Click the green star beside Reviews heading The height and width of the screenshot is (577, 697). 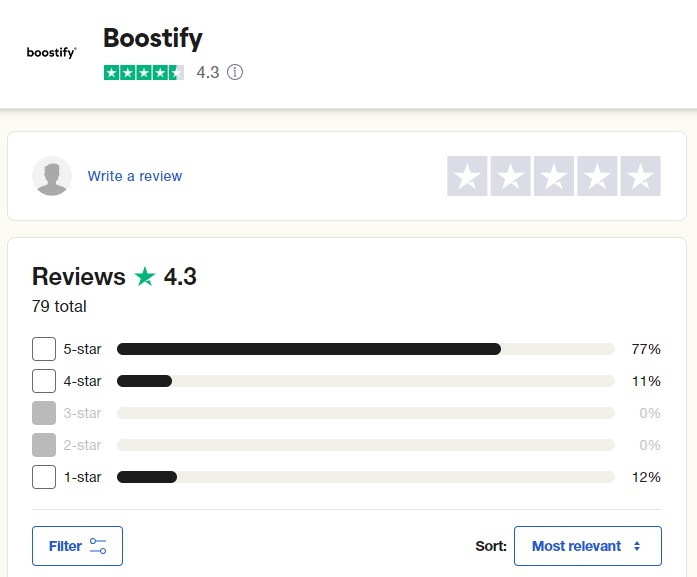click(145, 276)
